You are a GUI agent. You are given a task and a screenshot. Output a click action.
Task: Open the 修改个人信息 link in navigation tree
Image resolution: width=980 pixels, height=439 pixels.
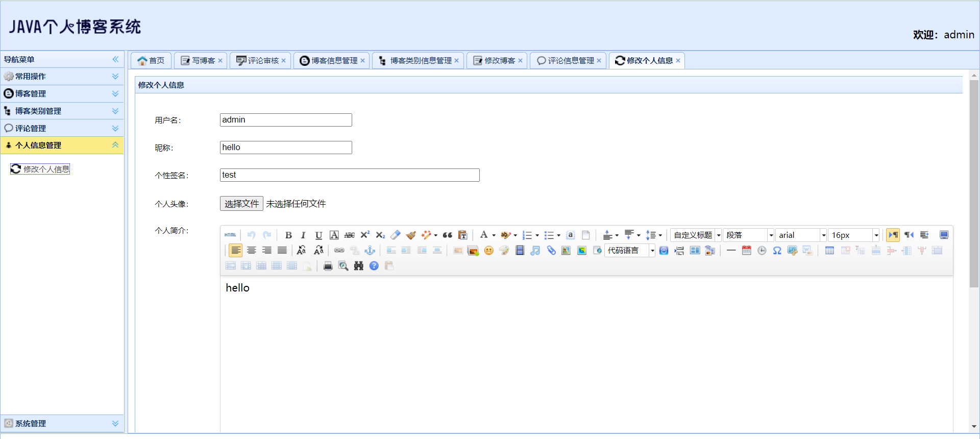(40, 169)
